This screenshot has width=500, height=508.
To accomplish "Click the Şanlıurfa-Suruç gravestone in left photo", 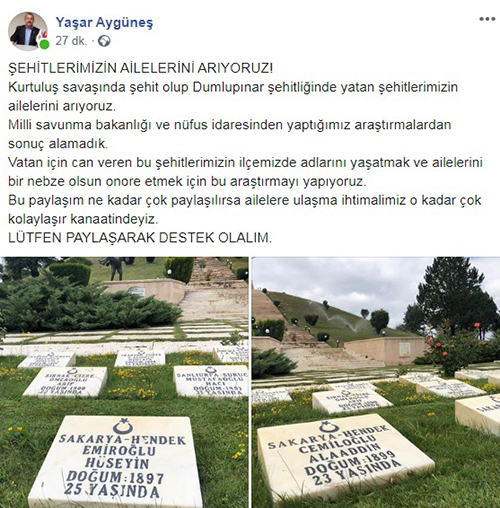I will click(212, 382).
